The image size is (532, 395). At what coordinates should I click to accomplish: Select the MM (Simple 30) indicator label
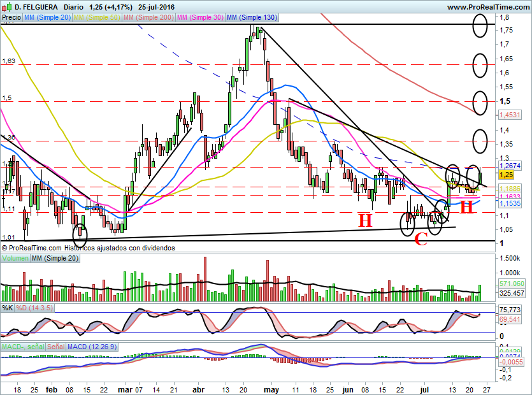click(201, 17)
